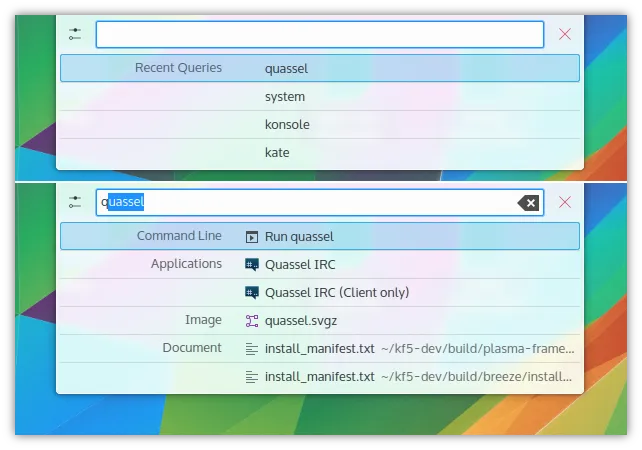Pick kate from the recent queries
This screenshot has height=450, width=642.
[x=277, y=153]
